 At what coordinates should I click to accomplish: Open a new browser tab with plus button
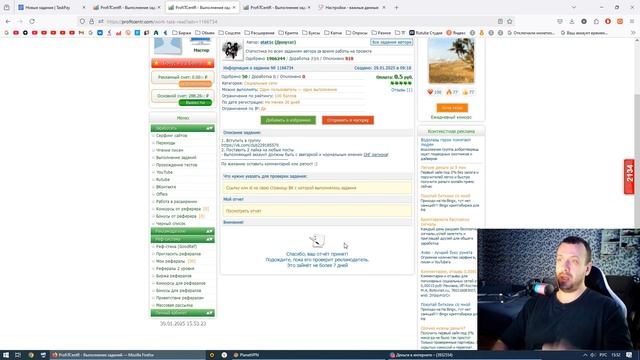(x=396, y=7)
